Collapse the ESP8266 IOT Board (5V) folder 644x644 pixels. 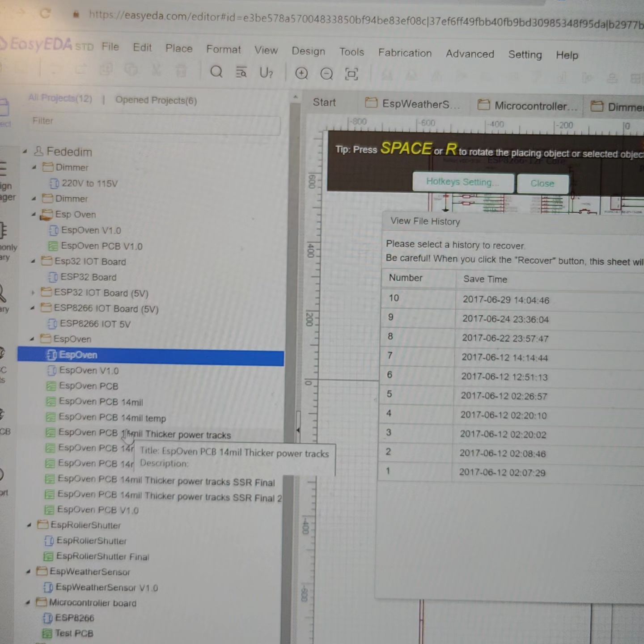pos(32,308)
